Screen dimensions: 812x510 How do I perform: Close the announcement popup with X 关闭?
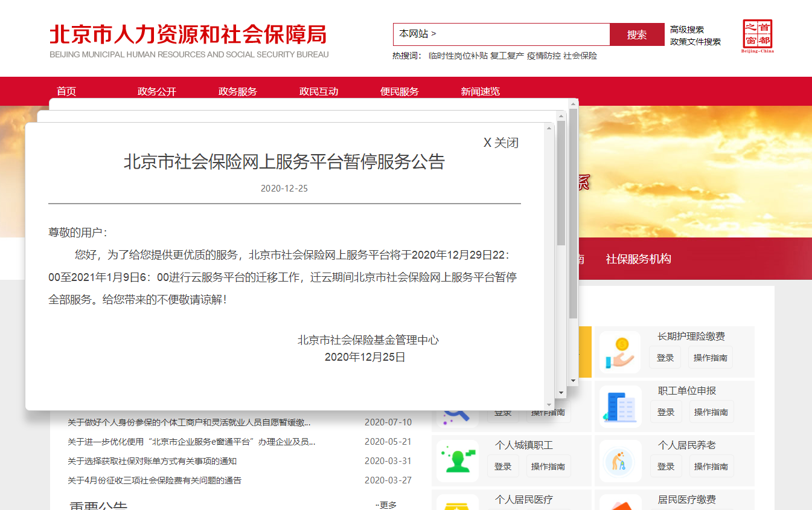tap(500, 143)
